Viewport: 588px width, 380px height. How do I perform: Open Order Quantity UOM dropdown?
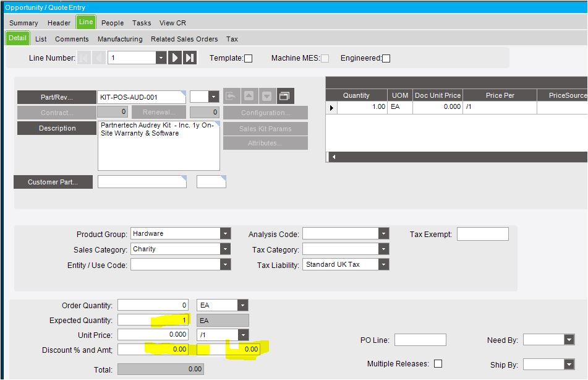pyautogui.click(x=242, y=305)
